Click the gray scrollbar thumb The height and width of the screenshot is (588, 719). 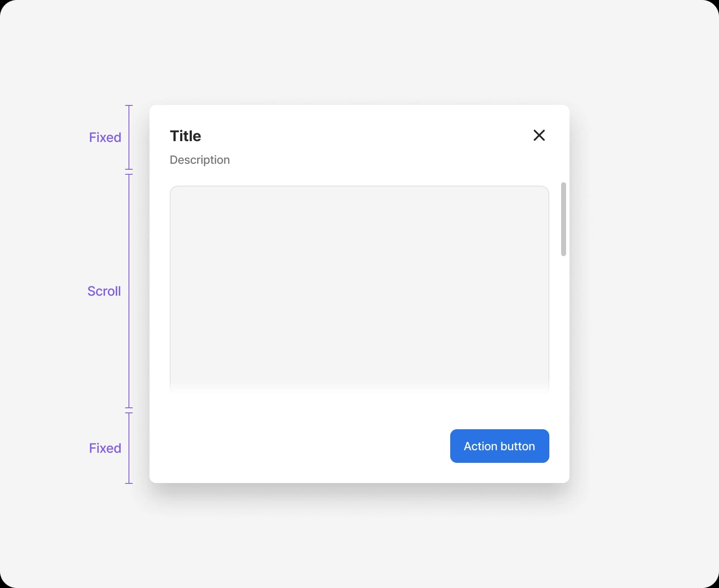tap(563, 219)
